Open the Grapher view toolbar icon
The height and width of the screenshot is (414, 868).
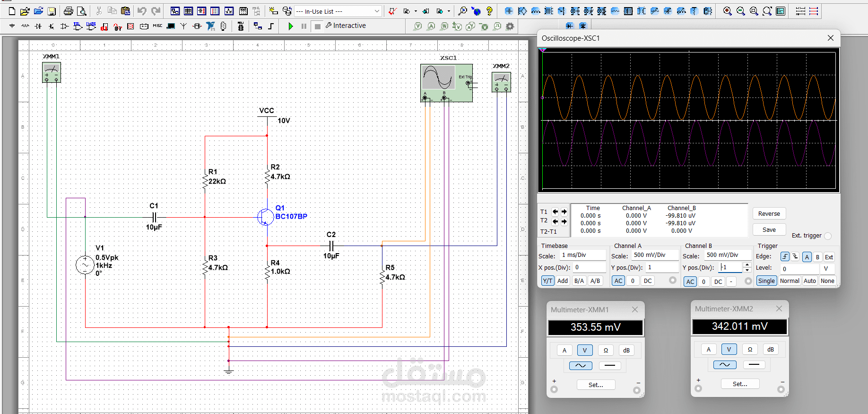pos(229,11)
